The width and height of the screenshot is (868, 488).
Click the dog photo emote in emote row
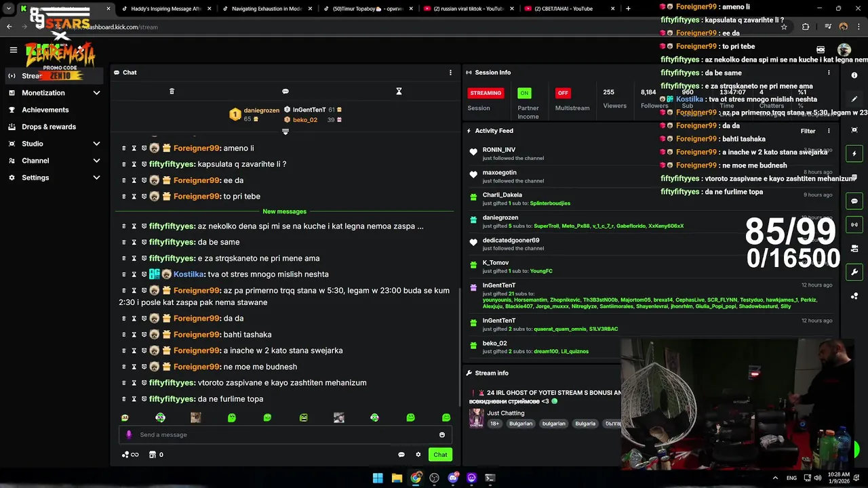tap(196, 418)
